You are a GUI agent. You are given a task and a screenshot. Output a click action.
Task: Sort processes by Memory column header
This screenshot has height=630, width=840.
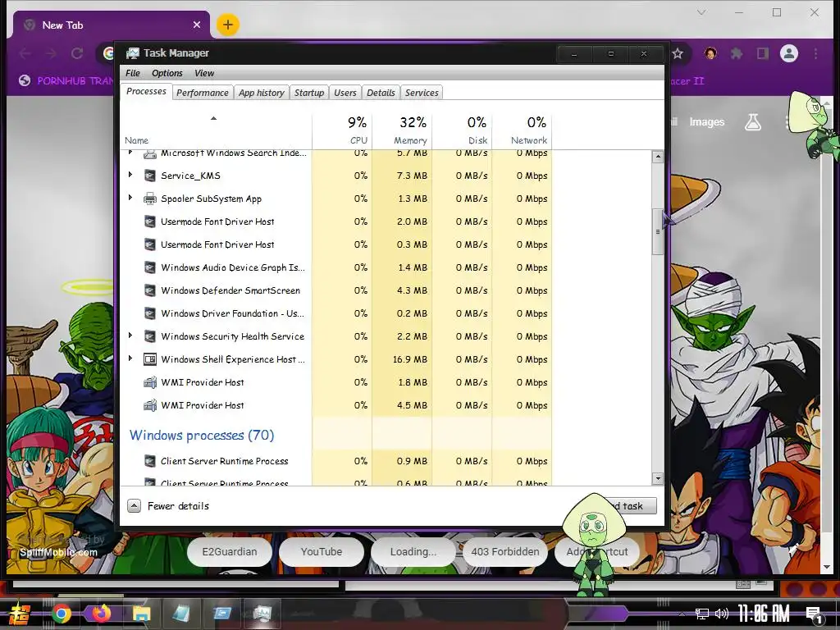pyautogui.click(x=402, y=130)
